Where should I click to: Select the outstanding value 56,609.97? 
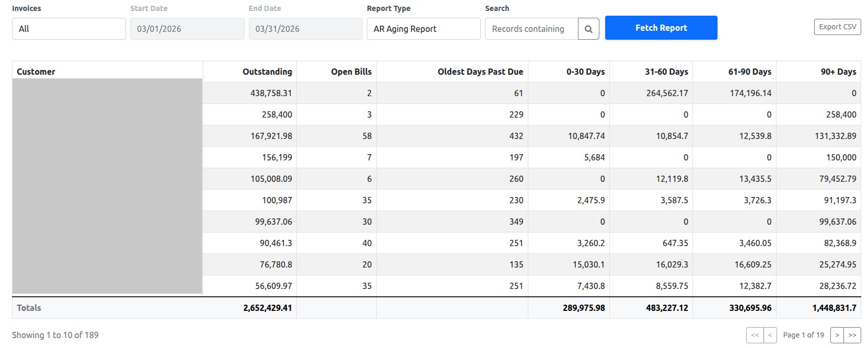click(273, 286)
